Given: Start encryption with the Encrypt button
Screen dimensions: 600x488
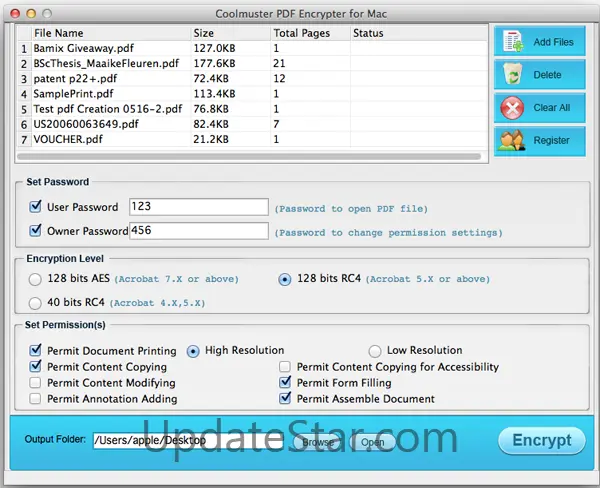Looking at the screenshot, I should coord(542,440).
